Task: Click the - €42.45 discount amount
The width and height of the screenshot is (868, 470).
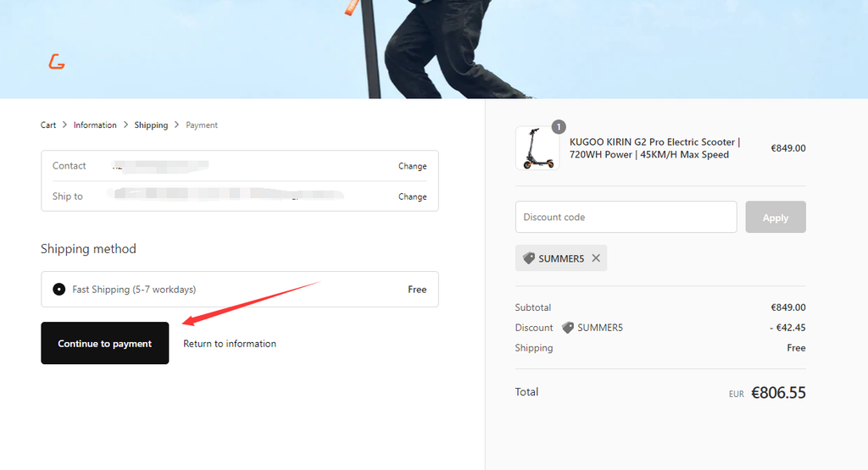Action: pyautogui.click(x=787, y=328)
